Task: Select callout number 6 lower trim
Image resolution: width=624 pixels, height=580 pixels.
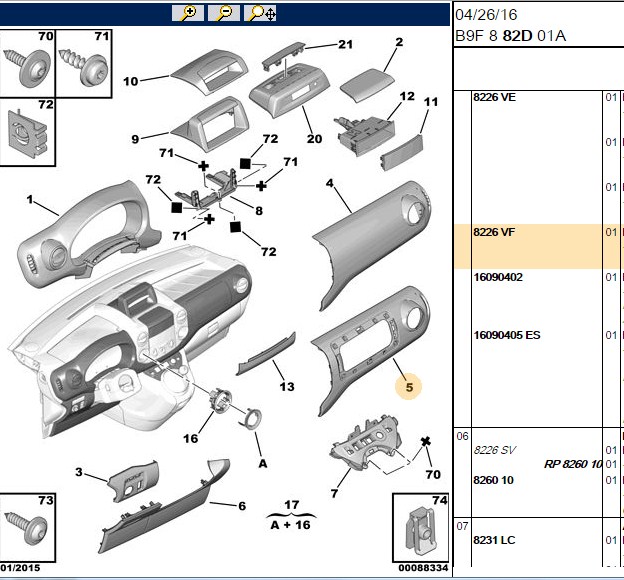Action: click(x=242, y=506)
